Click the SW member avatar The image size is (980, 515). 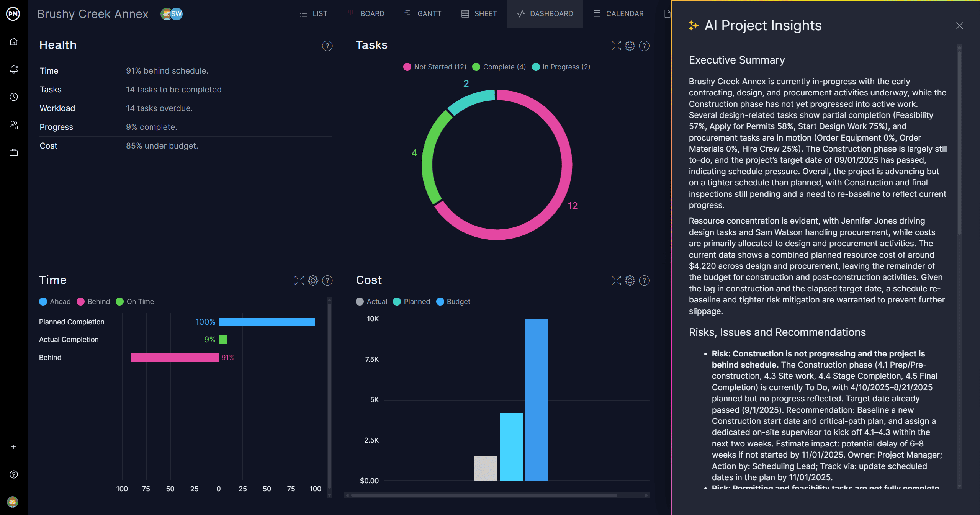coord(177,14)
